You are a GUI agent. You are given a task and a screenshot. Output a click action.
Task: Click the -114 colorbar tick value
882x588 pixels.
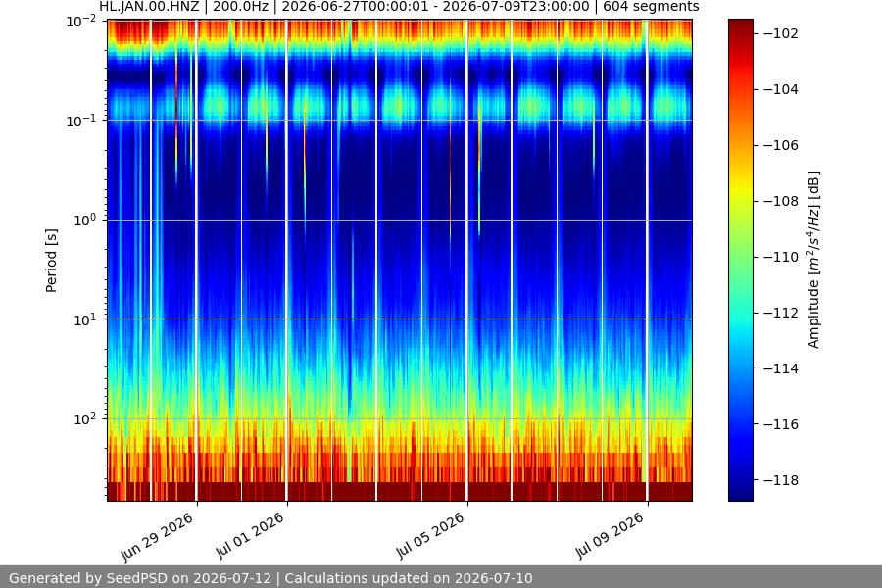point(781,368)
